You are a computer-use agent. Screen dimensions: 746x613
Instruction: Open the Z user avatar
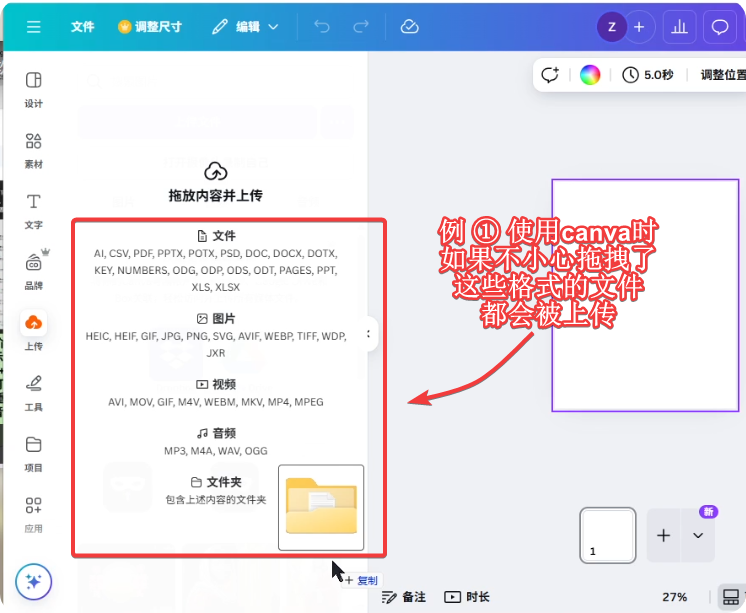(612, 27)
